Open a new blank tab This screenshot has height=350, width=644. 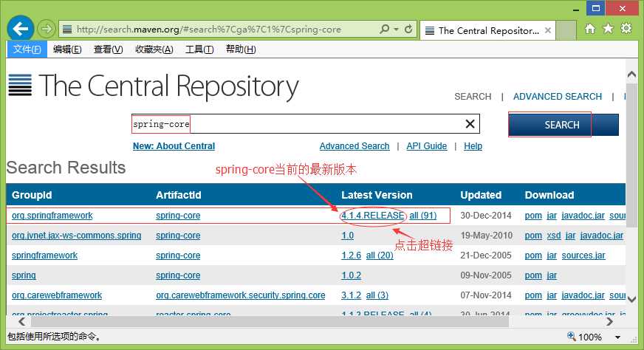point(566,30)
